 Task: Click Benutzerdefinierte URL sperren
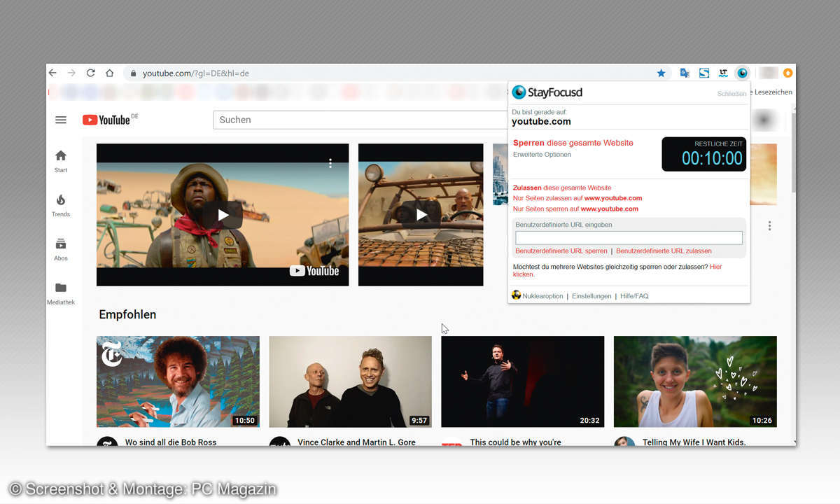(561, 251)
